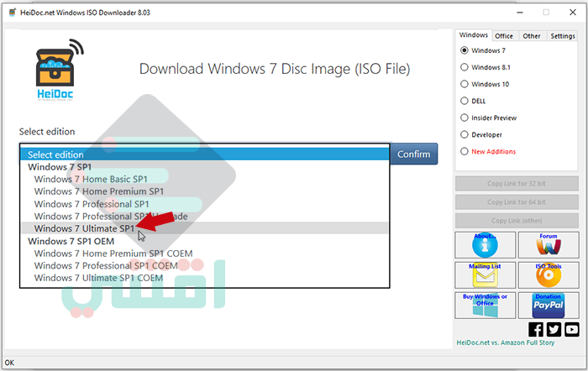The height and width of the screenshot is (371, 588).
Task: Minimize the ISO Downloader window
Action: coord(520,13)
